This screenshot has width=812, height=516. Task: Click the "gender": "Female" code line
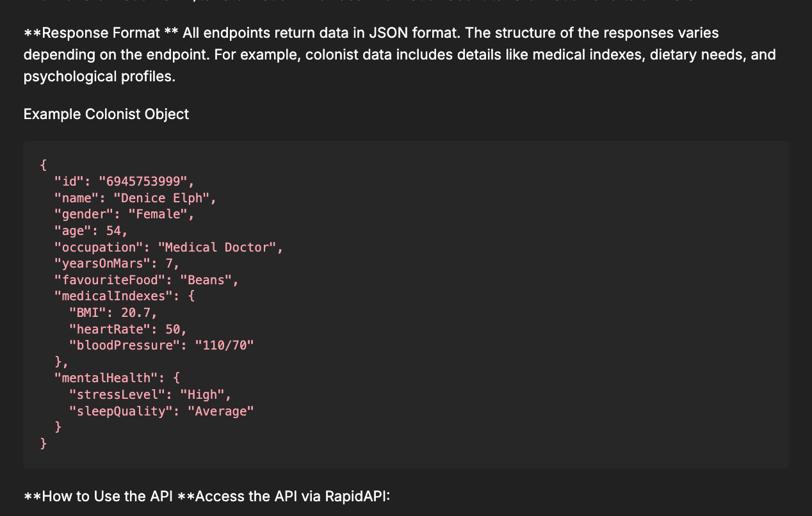click(124, 214)
